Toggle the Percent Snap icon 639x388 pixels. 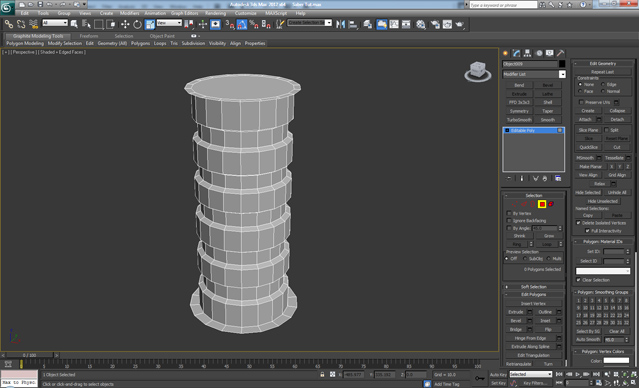(254, 24)
